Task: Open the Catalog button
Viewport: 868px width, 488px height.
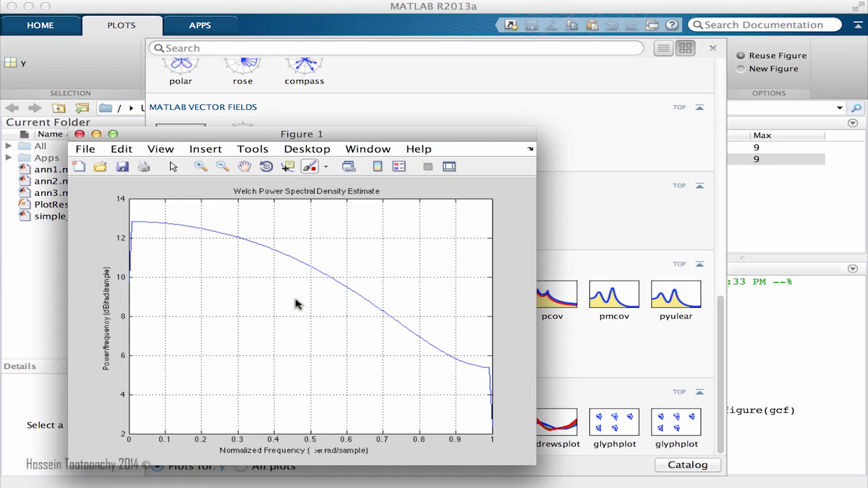Action: (x=688, y=465)
